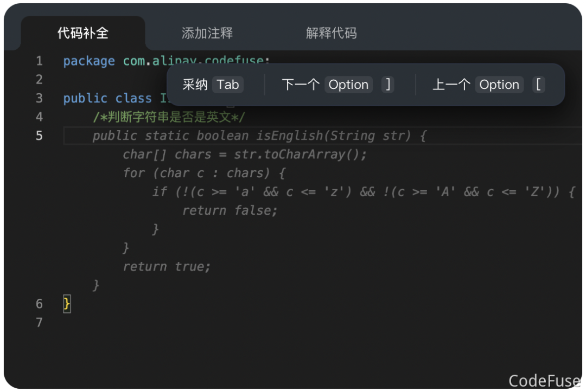Click the suggested isEnglish method signature
Screen dimensions: 586x392
tap(259, 136)
